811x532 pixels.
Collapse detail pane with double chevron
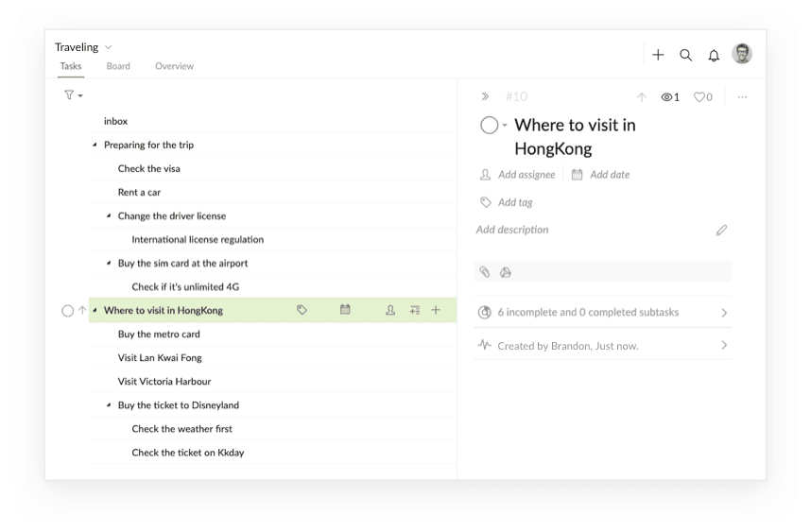(485, 96)
